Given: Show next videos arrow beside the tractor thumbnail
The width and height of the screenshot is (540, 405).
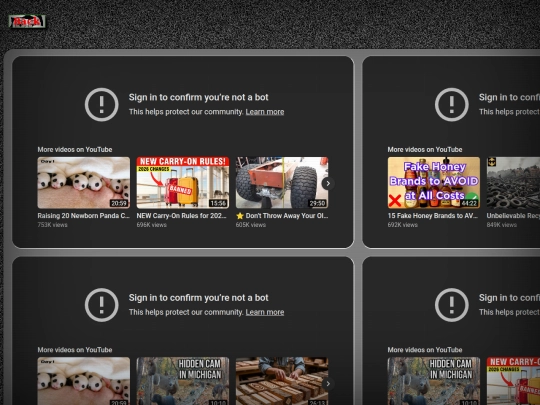Looking at the screenshot, I should pyautogui.click(x=328, y=183).
